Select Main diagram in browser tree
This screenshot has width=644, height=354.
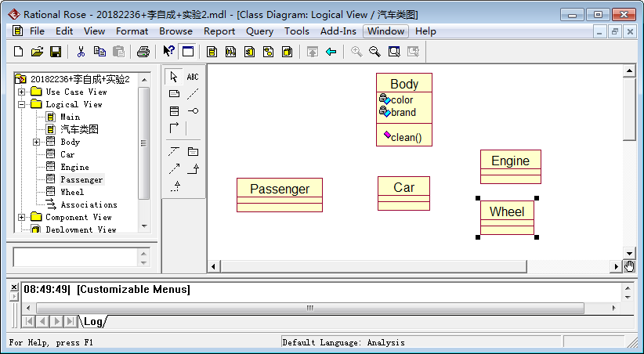pos(71,117)
